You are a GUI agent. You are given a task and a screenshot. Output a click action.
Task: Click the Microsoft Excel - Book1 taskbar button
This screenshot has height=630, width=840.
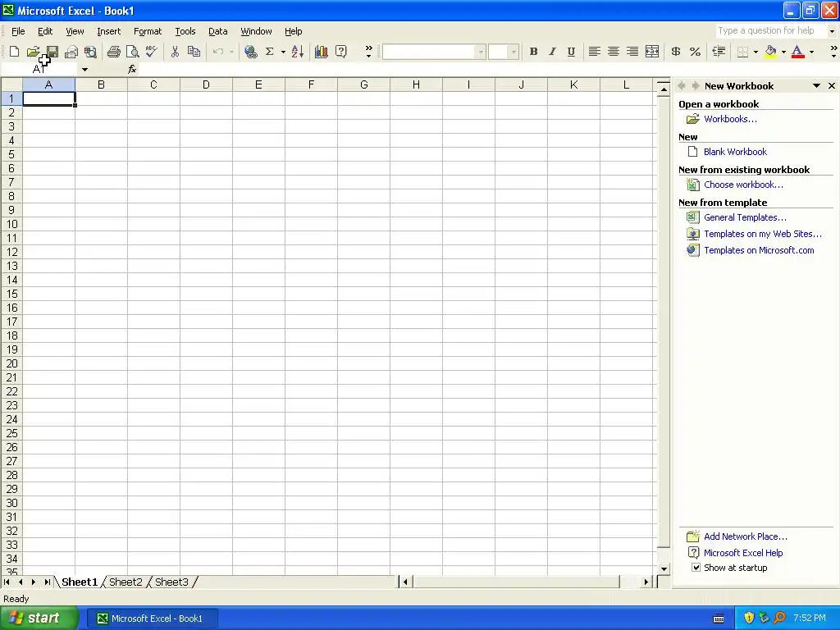pos(152,619)
